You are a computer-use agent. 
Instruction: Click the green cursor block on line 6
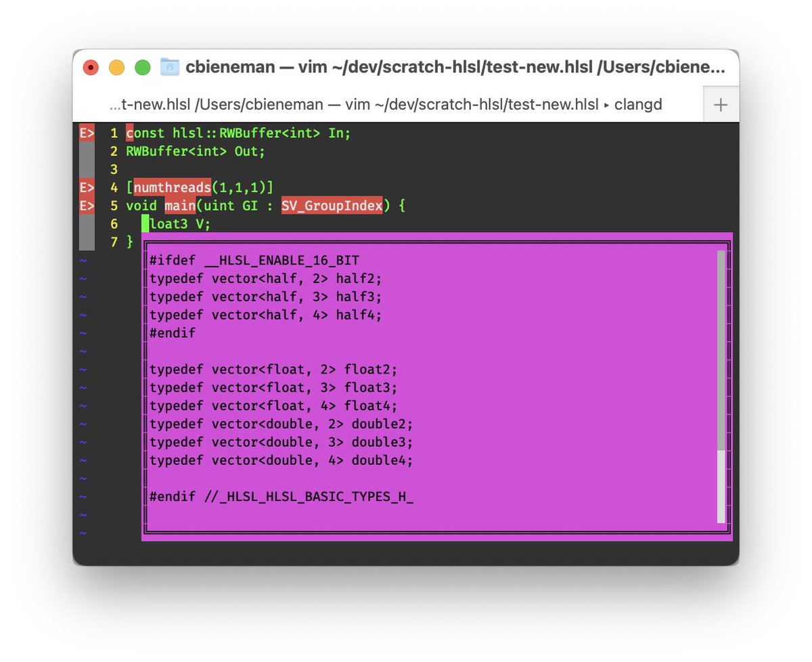(145, 224)
